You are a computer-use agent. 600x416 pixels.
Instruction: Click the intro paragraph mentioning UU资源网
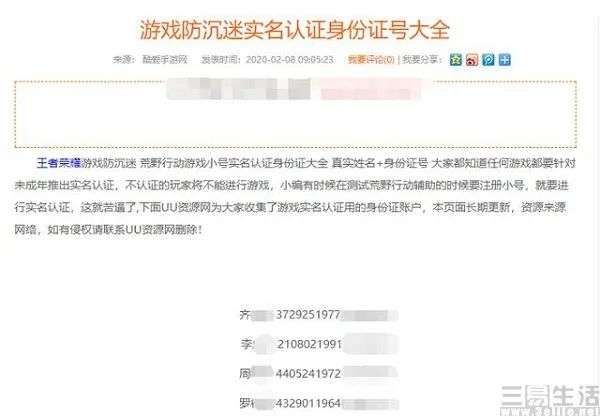295,196
